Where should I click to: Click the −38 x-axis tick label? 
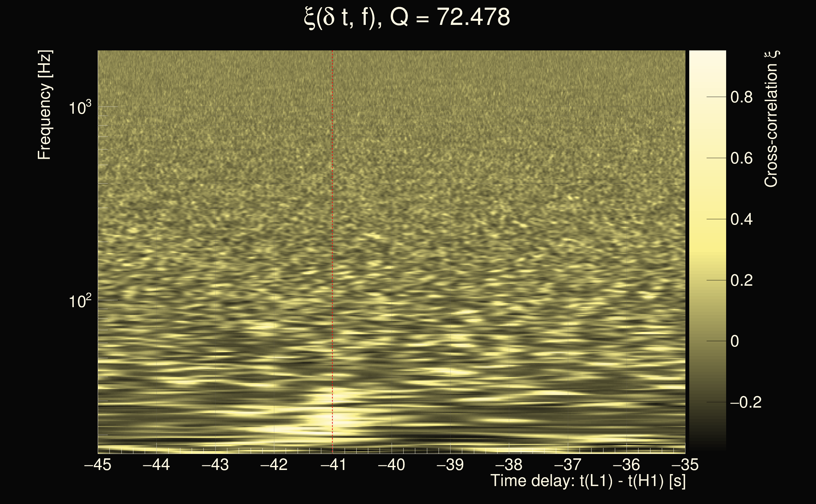(x=509, y=465)
